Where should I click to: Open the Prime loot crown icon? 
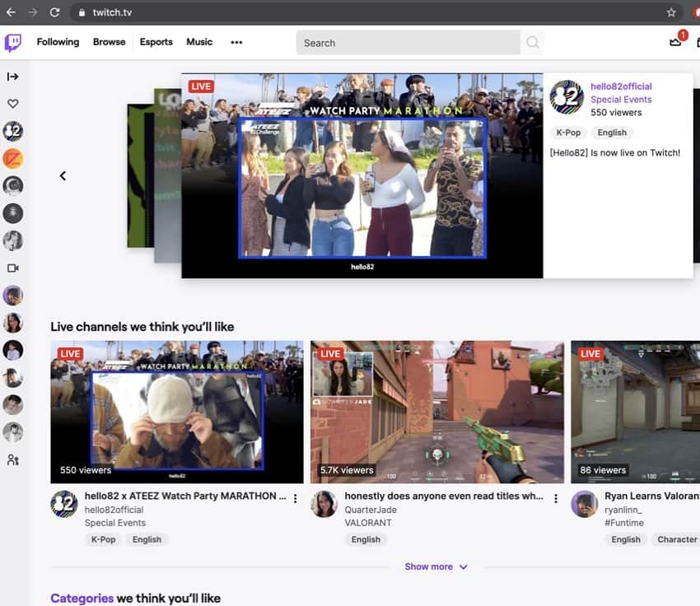675,42
